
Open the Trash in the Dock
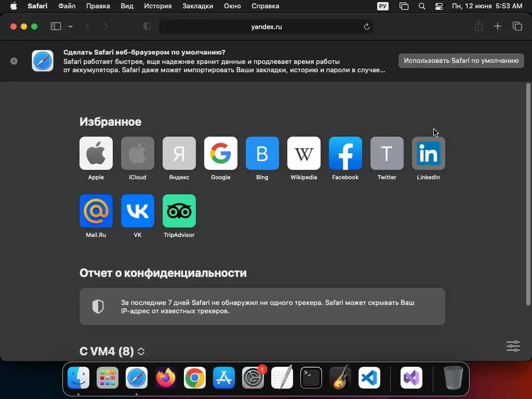click(x=453, y=378)
